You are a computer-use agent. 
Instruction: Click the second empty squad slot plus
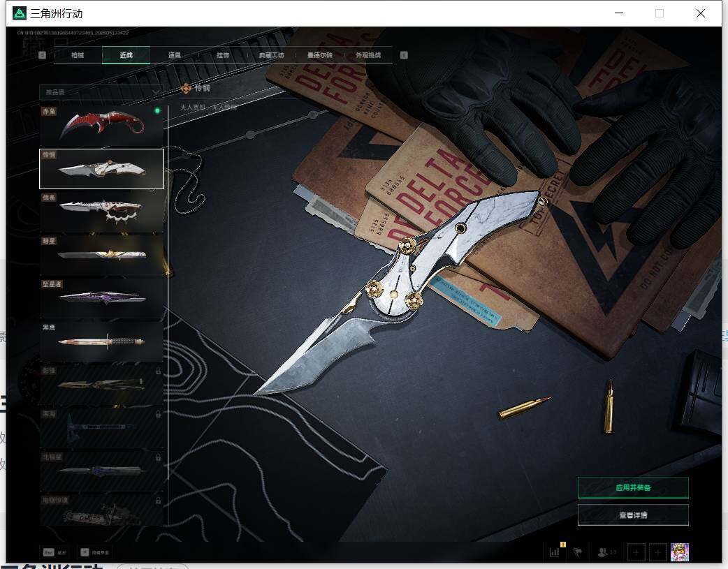pos(658,552)
